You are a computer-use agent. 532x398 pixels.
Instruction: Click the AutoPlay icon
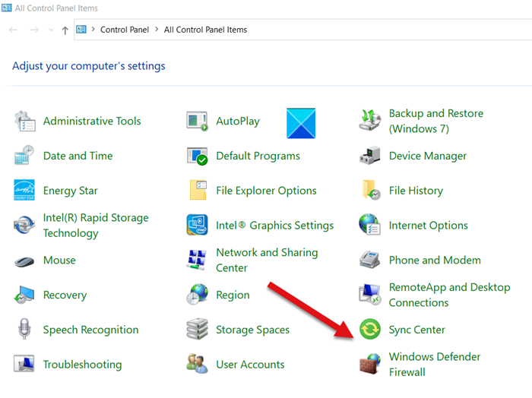197,121
